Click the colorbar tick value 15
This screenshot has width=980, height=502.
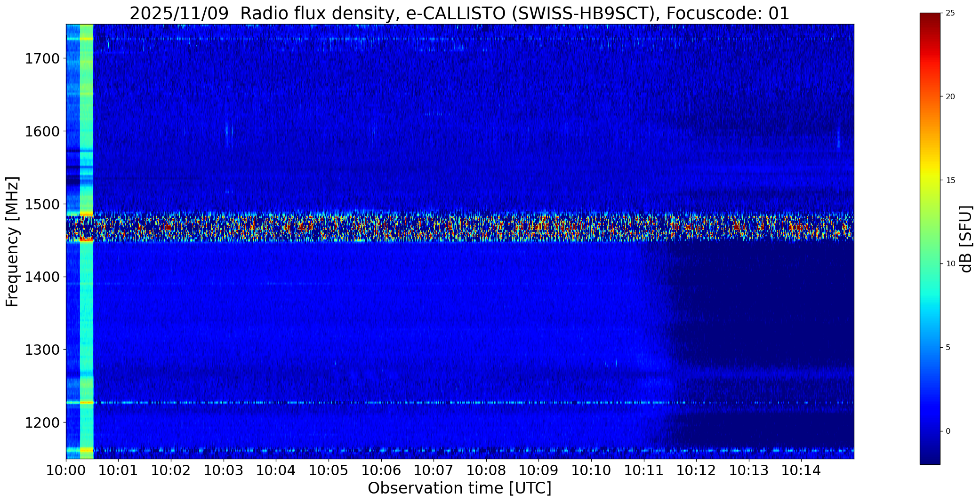[x=950, y=181]
